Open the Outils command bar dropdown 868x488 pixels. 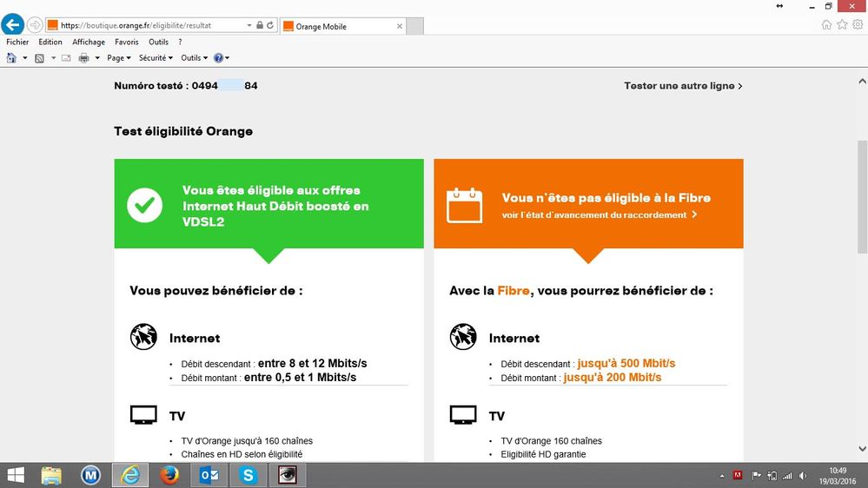coord(195,57)
